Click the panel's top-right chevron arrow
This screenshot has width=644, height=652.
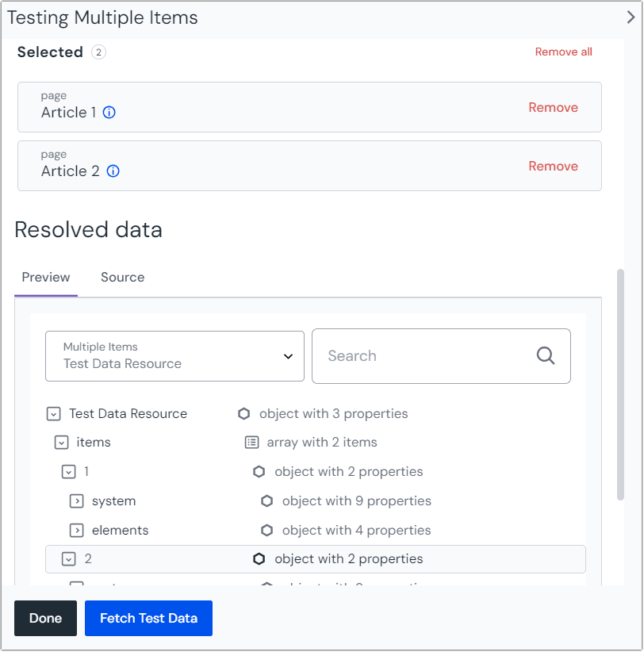pyautogui.click(x=631, y=17)
